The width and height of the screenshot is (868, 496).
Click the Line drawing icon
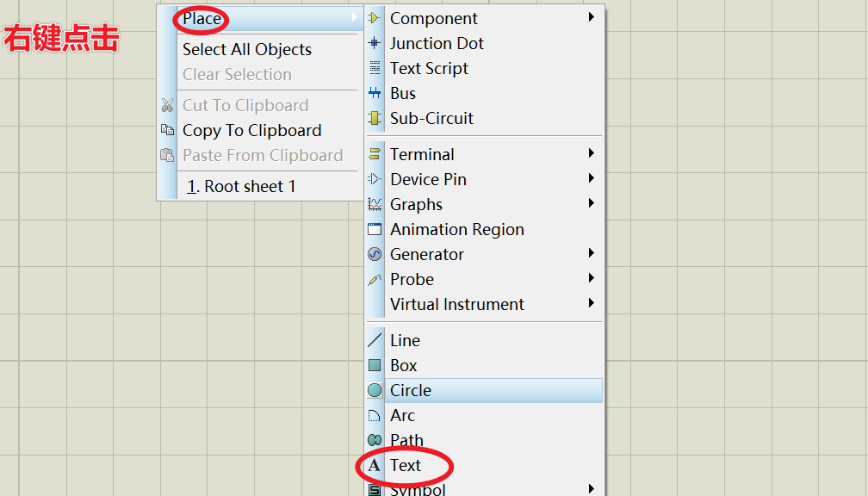(x=375, y=340)
